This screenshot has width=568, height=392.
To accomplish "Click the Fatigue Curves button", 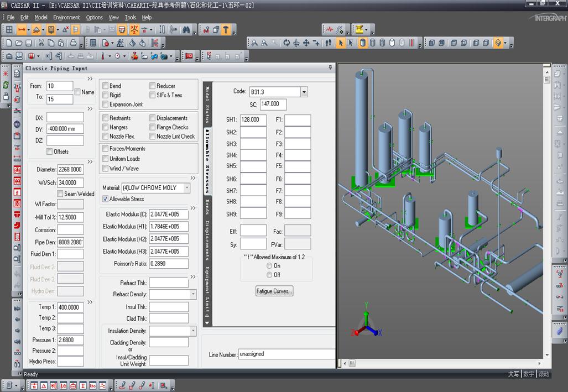I will 274,291.
